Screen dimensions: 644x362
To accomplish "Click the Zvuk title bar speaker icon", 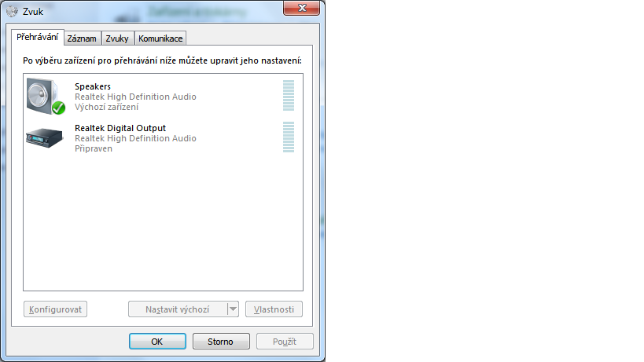I will click(x=13, y=12).
